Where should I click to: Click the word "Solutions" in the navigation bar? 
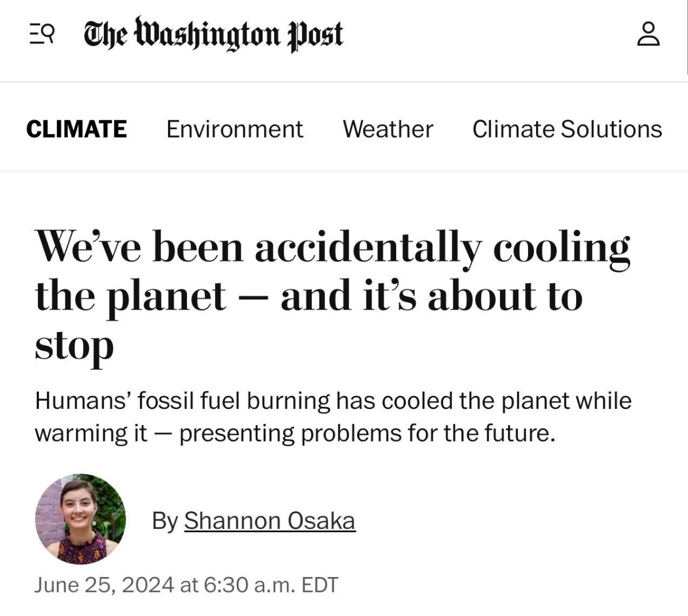pos(611,129)
